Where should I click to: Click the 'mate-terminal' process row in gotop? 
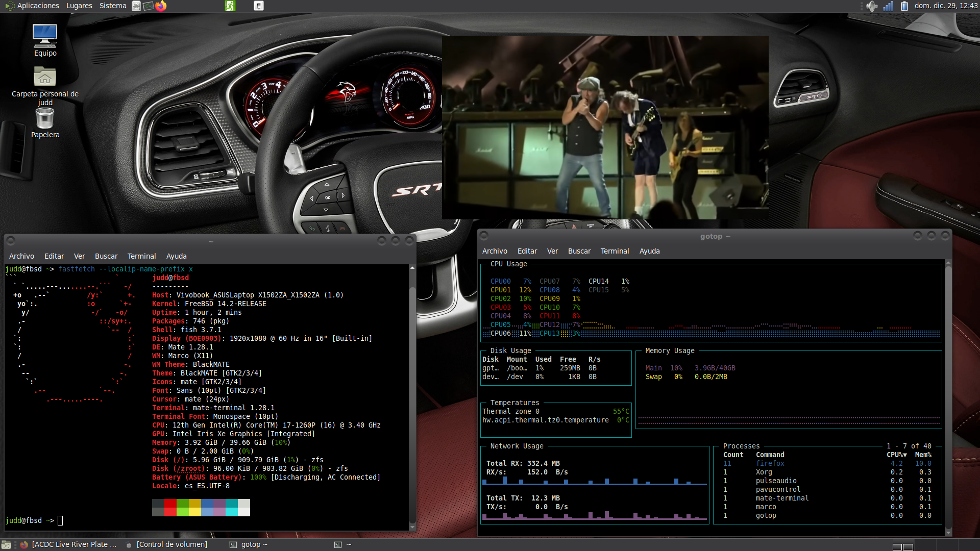pyautogui.click(x=827, y=498)
